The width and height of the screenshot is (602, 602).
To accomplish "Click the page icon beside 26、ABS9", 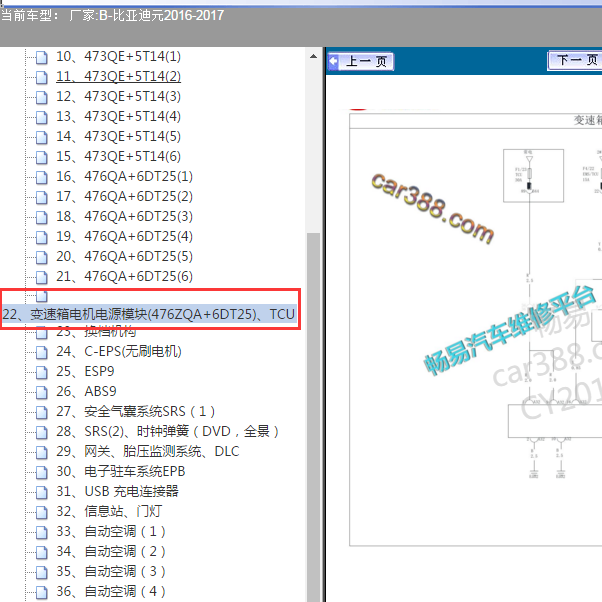I will coord(41,392).
